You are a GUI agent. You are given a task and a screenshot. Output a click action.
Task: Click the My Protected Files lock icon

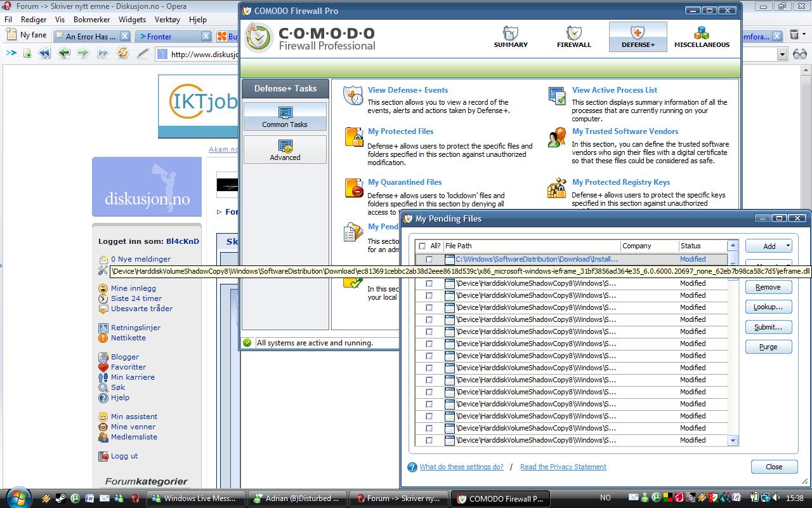353,137
